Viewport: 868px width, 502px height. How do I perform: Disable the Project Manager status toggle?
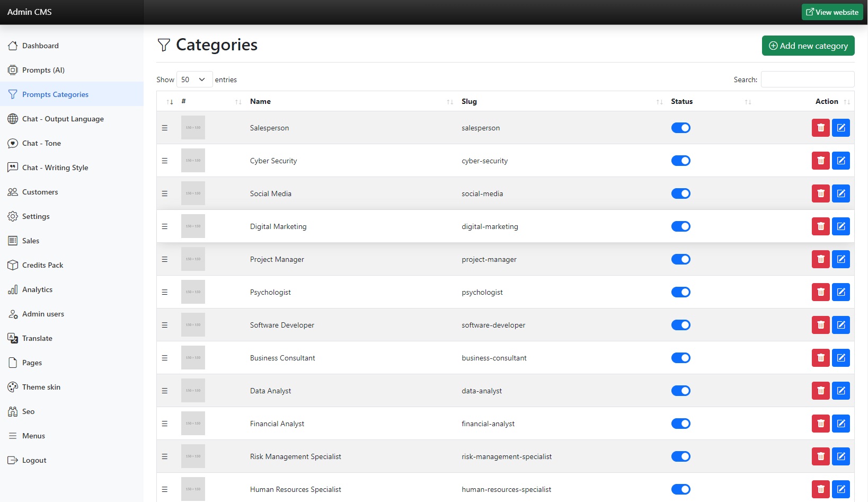(x=680, y=259)
